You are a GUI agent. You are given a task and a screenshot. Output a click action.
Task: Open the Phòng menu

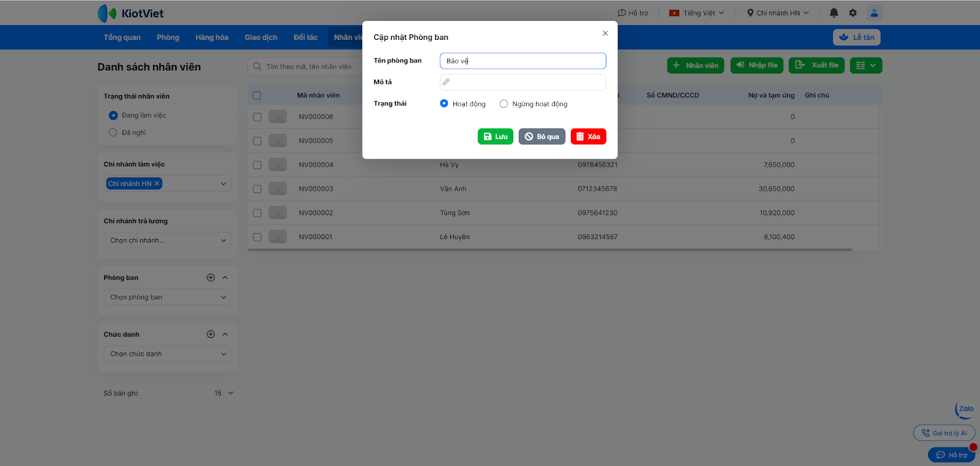(x=168, y=37)
